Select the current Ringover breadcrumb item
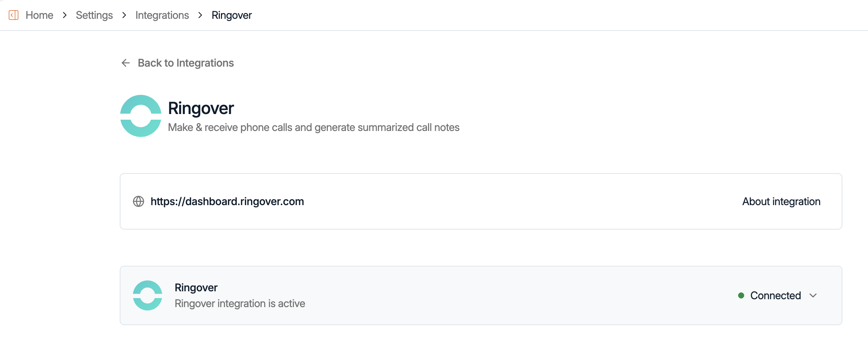Image resolution: width=868 pixels, height=344 pixels. point(231,15)
